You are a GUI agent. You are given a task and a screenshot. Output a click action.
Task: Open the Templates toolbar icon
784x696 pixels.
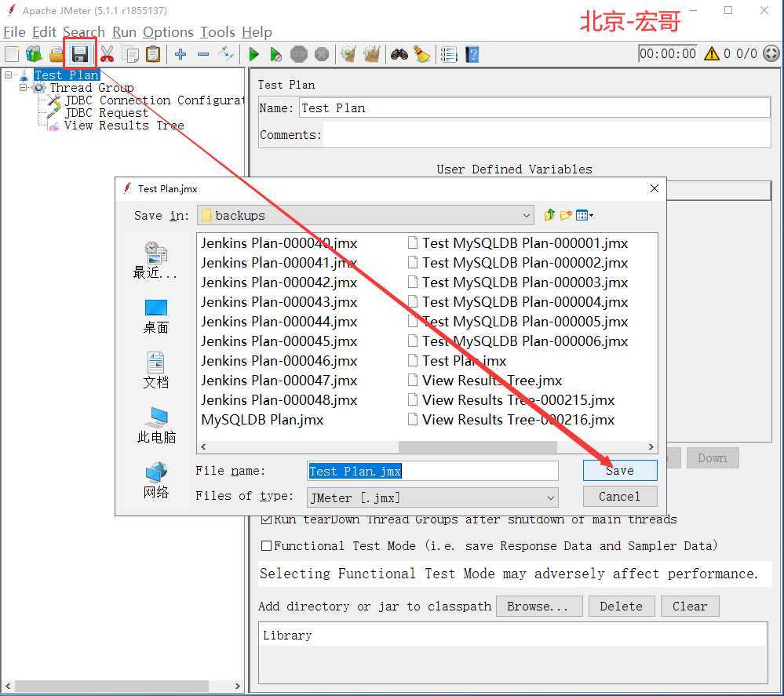click(x=34, y=54)
